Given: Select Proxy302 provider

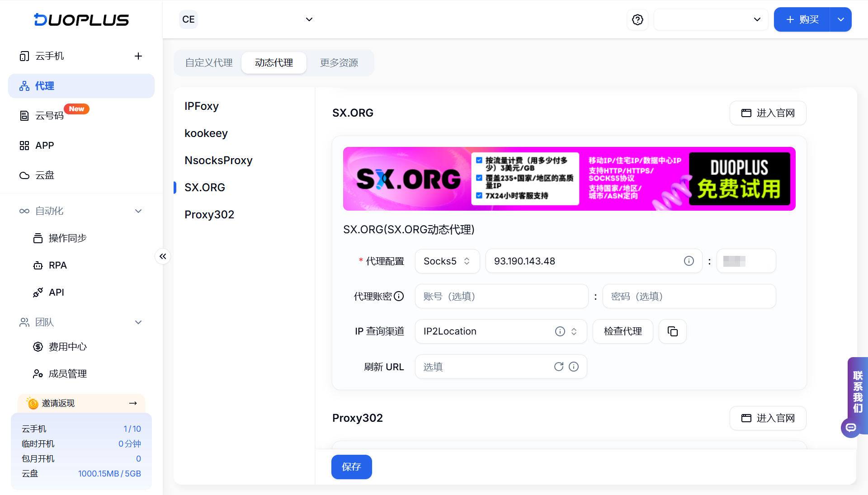Looking at the screenshot, I should 209,215.
